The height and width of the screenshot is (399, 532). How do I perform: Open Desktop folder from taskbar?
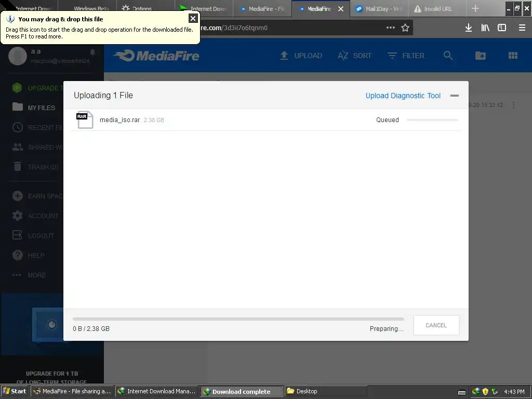326,391
